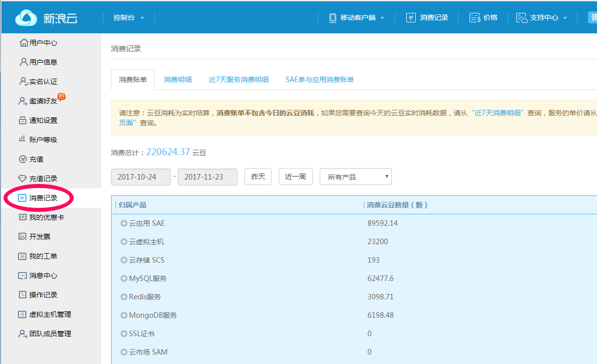
Task: Click the invoice icon beside 开发票
Action: click(x=22, y=237)
